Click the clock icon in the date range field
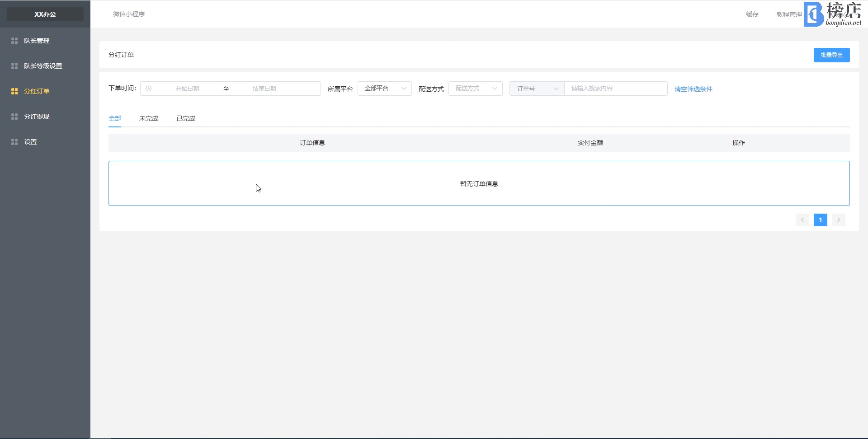Viewport: 868px width, 439px height. [148, 89]
